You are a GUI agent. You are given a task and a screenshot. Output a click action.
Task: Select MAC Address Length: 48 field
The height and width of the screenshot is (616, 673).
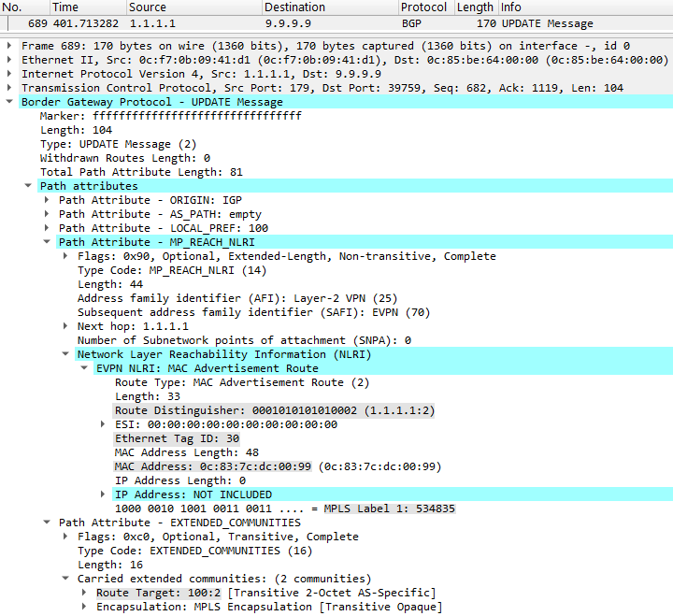coord(187,452)
